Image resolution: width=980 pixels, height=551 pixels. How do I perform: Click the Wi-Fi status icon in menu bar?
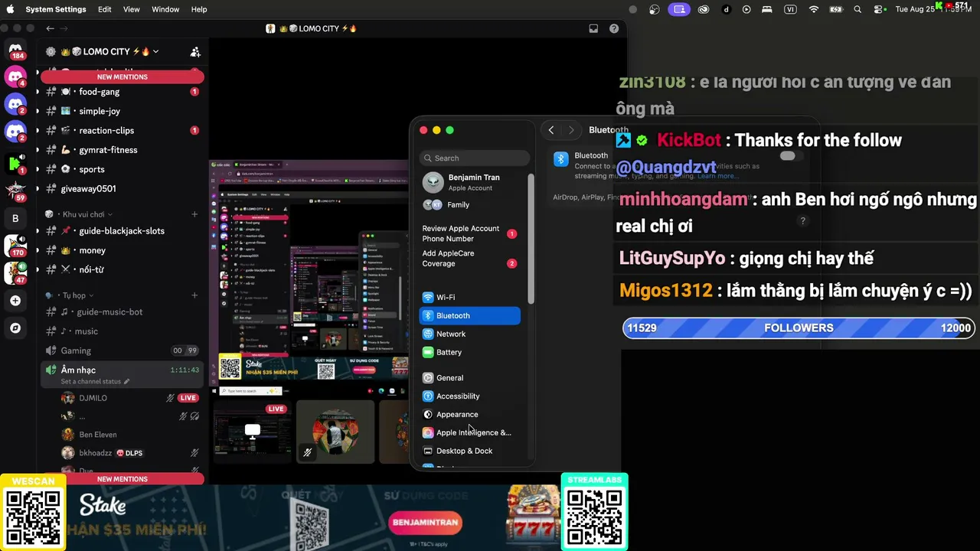tap(814, 9)
